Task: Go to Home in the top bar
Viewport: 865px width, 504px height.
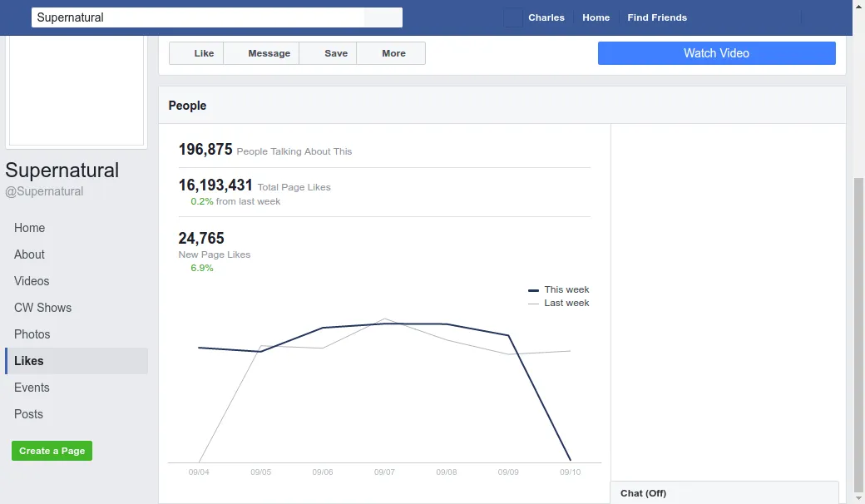Action: 596,17
